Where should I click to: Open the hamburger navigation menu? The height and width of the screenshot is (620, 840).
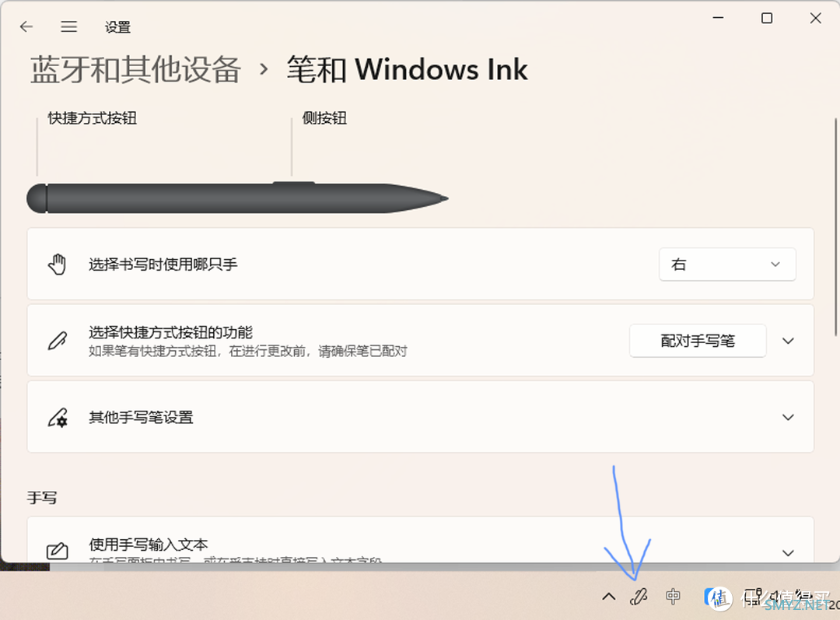[x=68, y=26]
